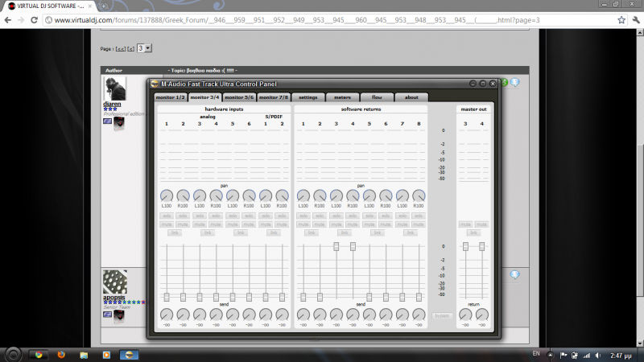Open the page number dropdown

(144, 48)
